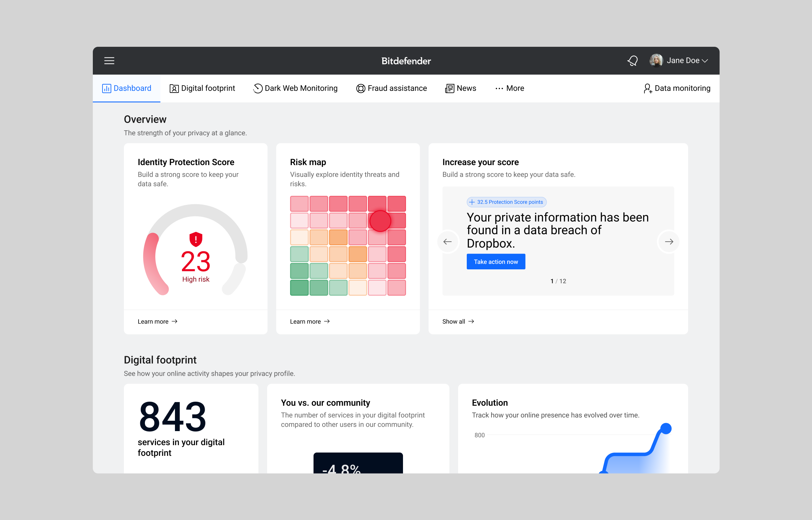
Task: Click the News newspaper icon
Action: click(x=449, y=89)
